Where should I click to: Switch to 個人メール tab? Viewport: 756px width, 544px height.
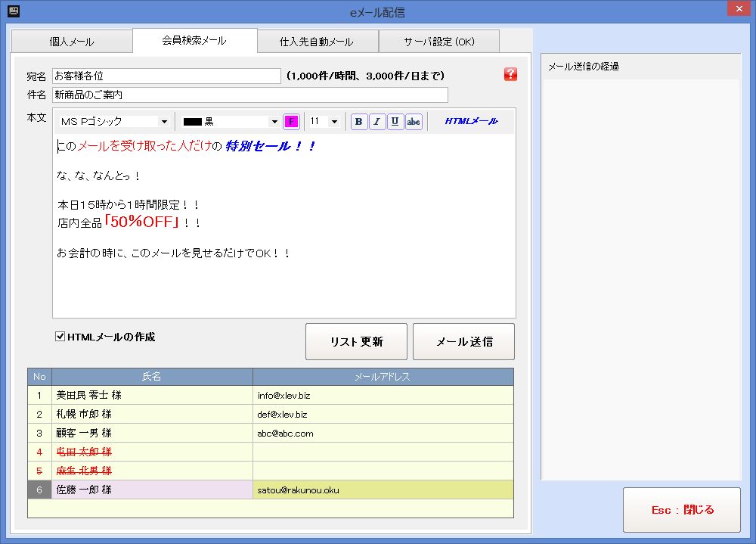pyautogui.click(x=72, y=42)
